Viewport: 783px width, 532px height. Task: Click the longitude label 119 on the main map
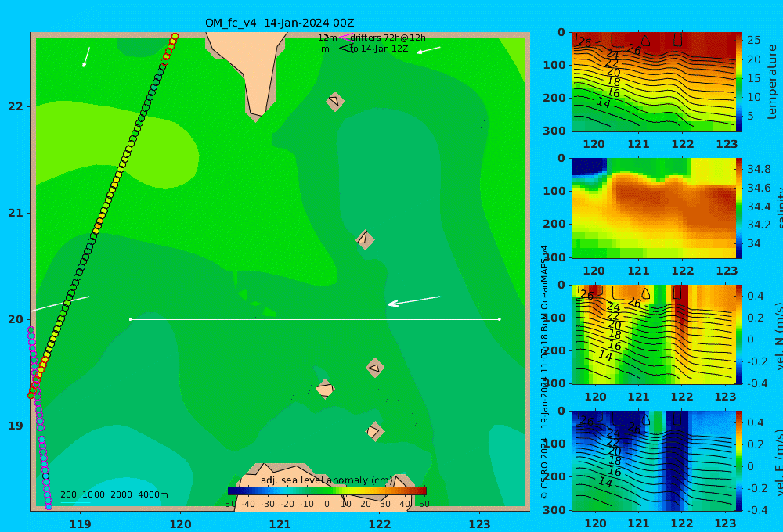[80, 524]
